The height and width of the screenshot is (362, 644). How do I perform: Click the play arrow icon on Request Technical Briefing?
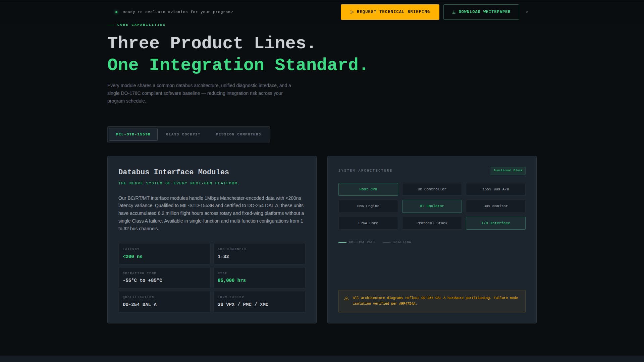click(x=352, y=12)
